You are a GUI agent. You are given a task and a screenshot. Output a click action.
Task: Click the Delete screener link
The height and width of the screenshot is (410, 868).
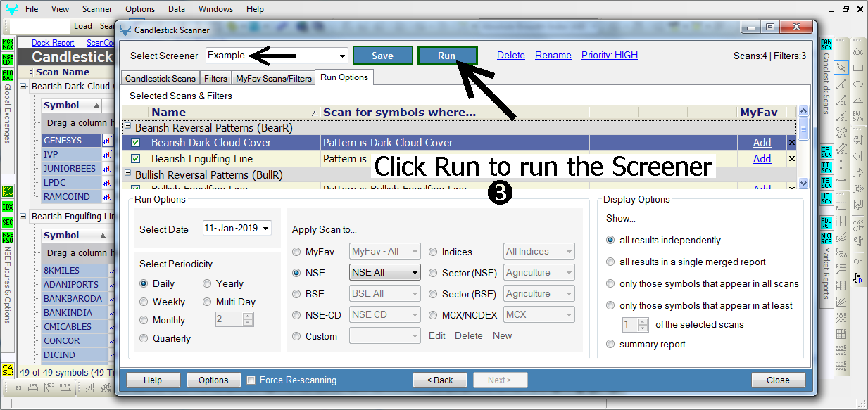511,55
